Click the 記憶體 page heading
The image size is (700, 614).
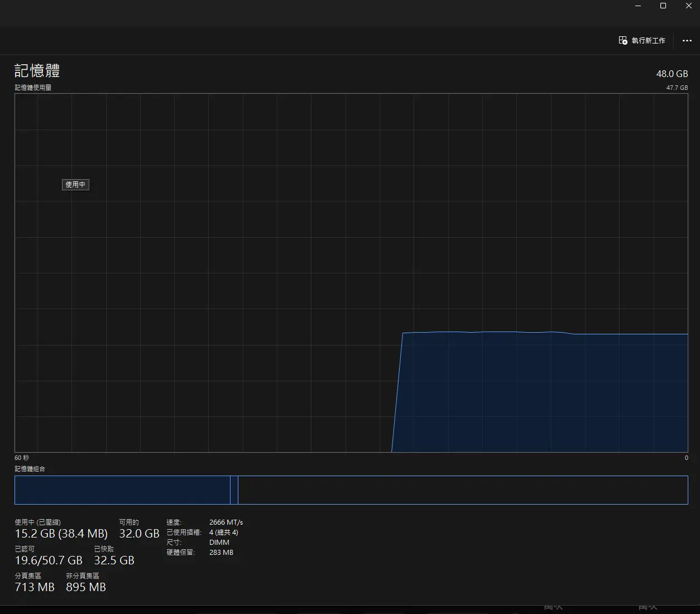point(37,71)
